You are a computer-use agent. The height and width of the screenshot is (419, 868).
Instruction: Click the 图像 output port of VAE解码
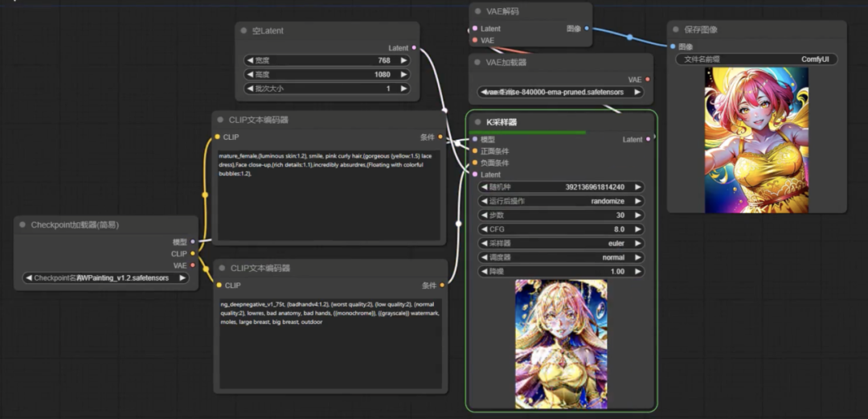tap(587, 28)
